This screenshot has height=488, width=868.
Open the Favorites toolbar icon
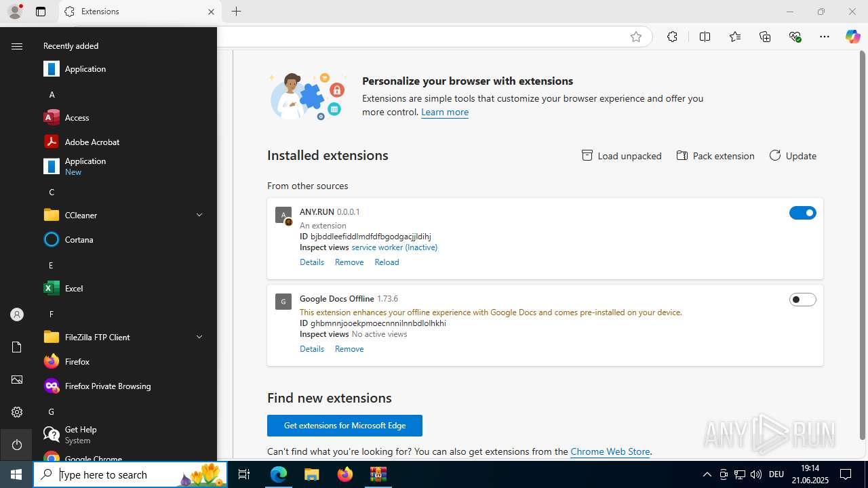tap(735, 37)
